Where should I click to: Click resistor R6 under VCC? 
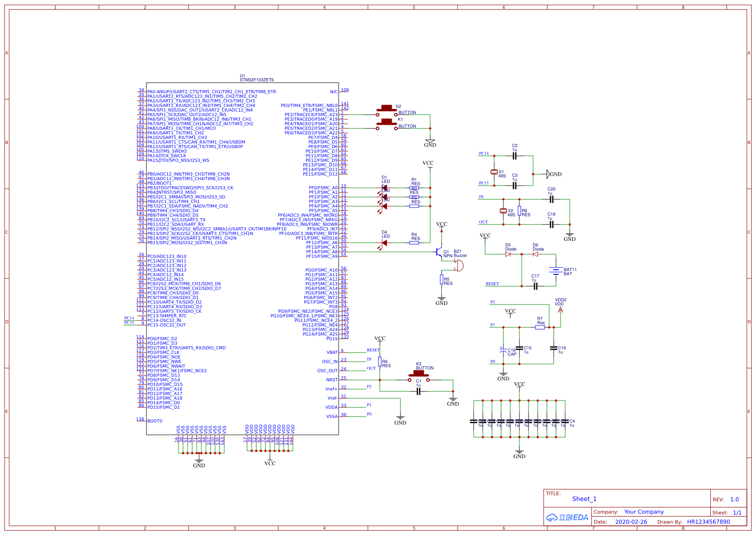pyautogui.click(x=380, y=362)
